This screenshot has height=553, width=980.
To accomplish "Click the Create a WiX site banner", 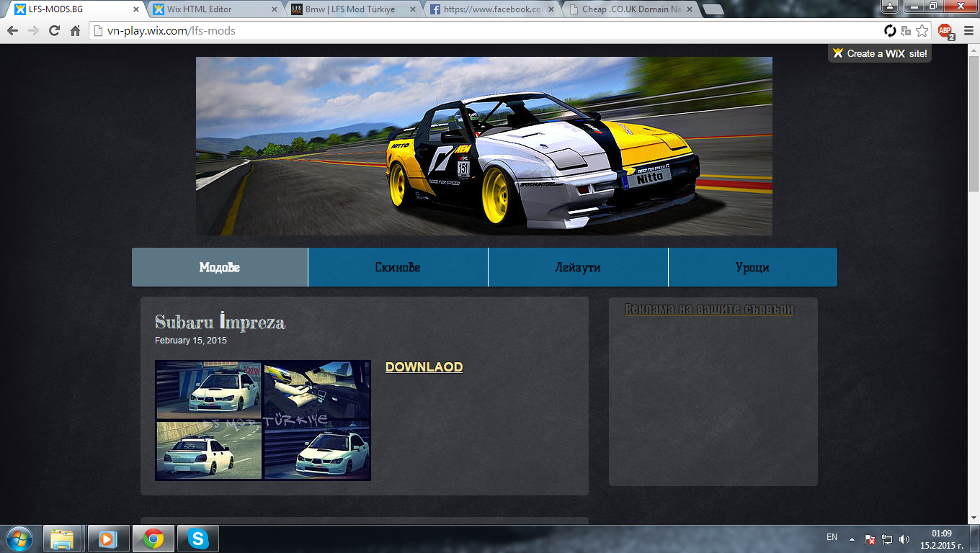I will pos(880,53).
